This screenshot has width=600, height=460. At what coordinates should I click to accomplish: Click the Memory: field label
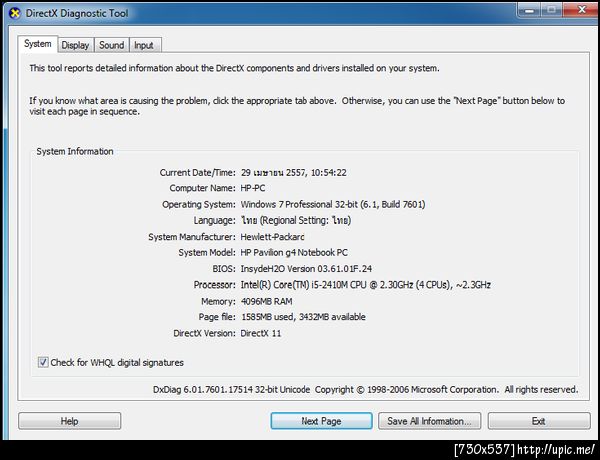pyautogui.click(x=218, y=302)
